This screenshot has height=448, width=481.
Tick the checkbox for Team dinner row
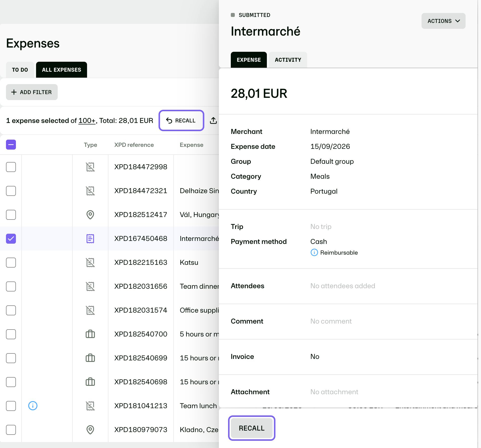pyautogui.click(x=11, y=286)
